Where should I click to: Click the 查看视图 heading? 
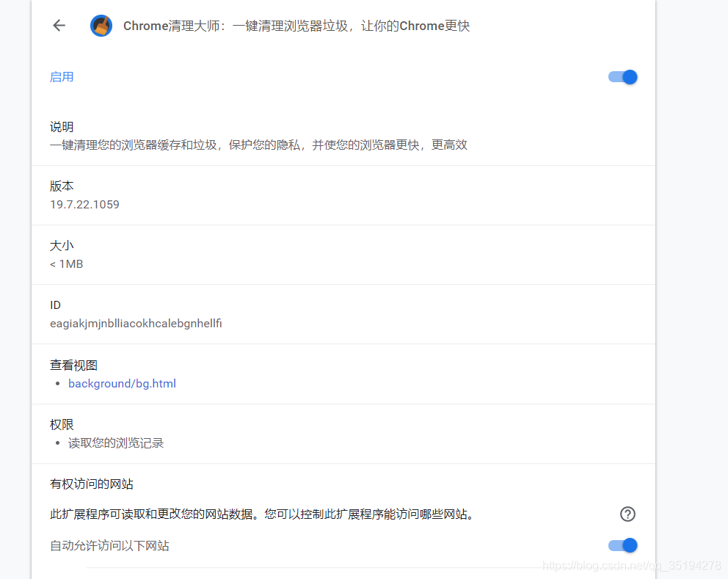tap(74, 365)
